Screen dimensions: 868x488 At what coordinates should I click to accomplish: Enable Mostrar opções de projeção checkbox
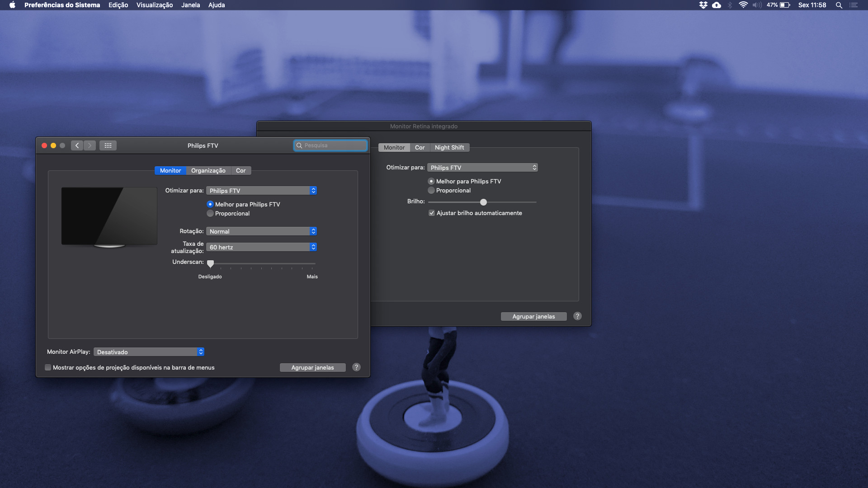[48, 368]
